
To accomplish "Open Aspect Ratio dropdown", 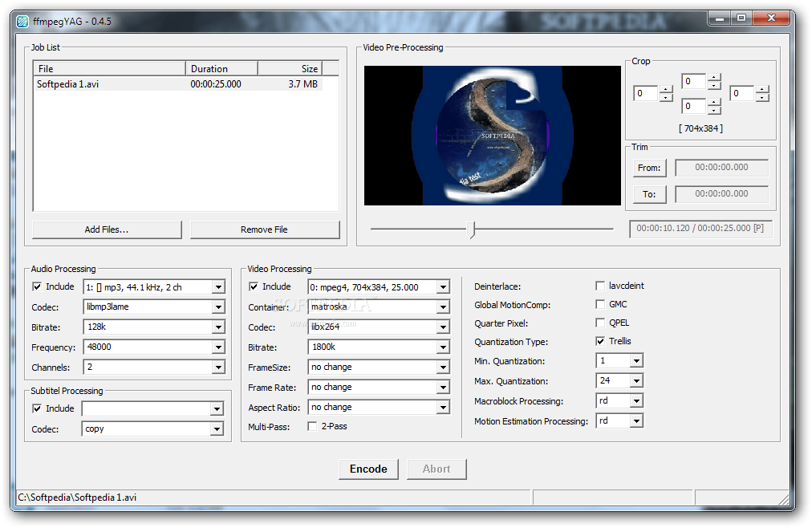I will (x=443, y=408).
